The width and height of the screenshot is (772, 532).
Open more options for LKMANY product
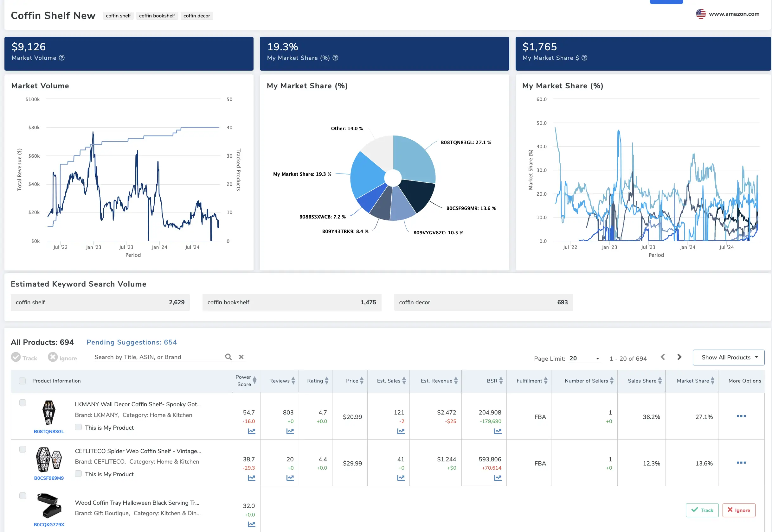[x=741, y=416]
